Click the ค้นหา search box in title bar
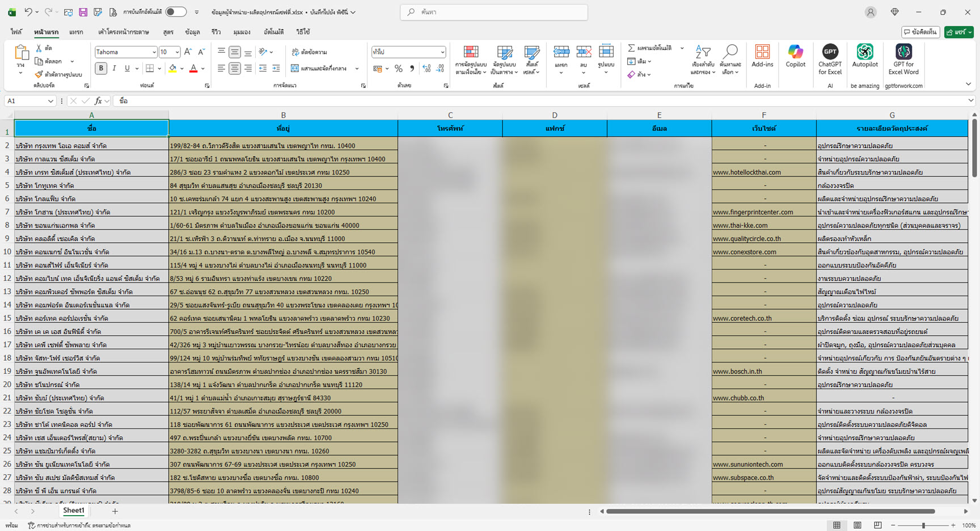 [x=493, y=12]
